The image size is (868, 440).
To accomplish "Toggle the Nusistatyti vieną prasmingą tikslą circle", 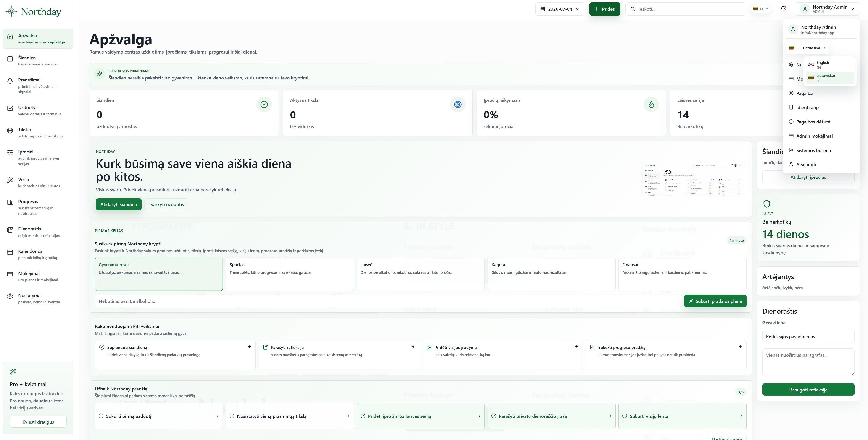I will (x=232, y=416).
